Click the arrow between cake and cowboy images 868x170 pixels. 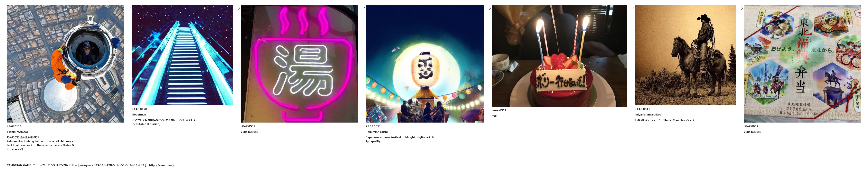tap(631, 8)
